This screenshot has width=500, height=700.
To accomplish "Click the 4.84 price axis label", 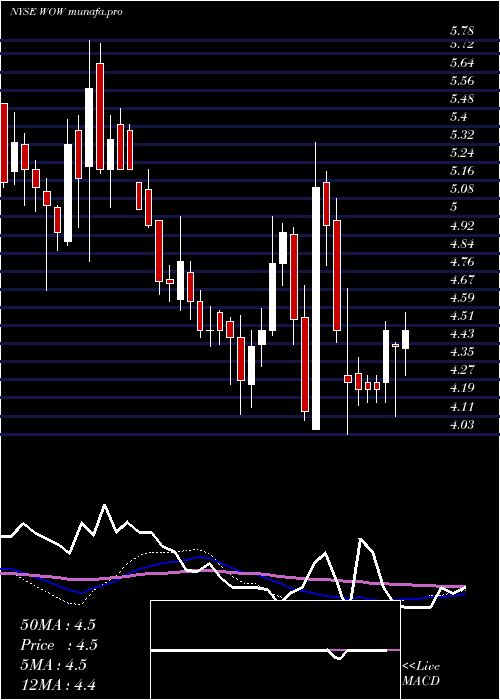I will coord(462,244).
